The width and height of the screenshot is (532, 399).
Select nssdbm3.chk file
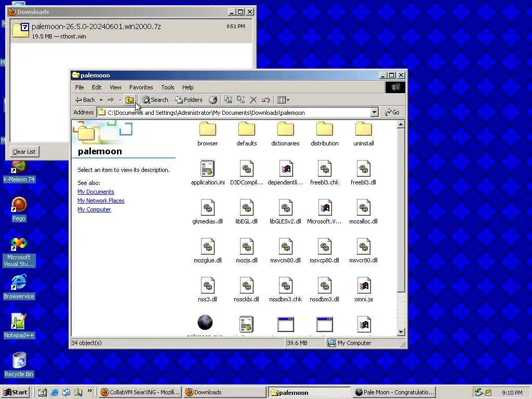(x=285, y=290)
